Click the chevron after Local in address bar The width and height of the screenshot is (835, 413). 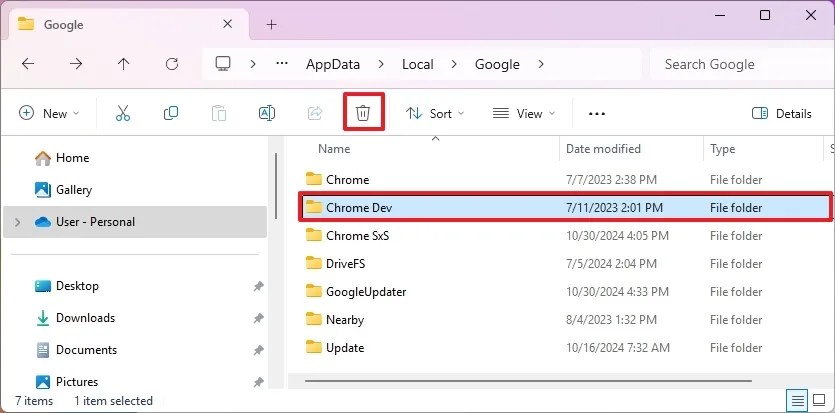coord(454,64)
